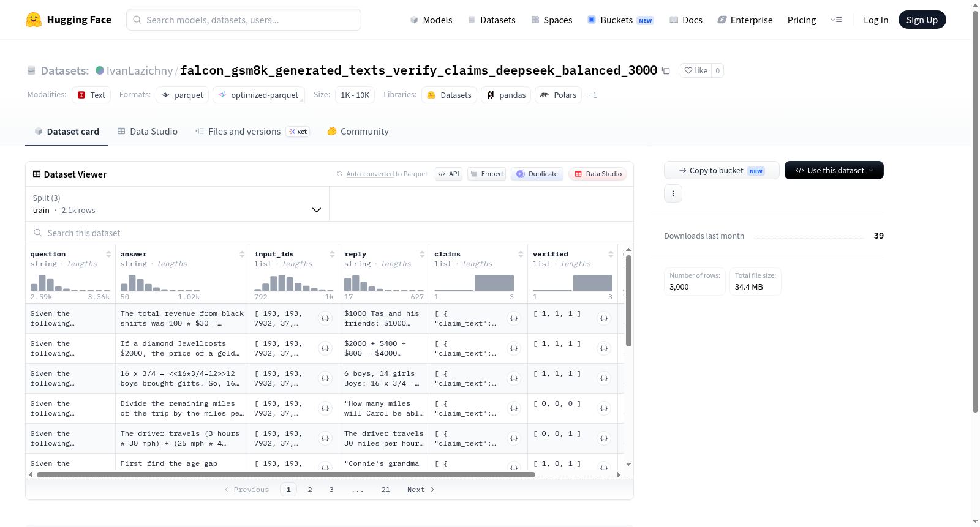This screenshot has height=527, width=980.
Task: Sort the question column
Action: [x=108, y=254]
